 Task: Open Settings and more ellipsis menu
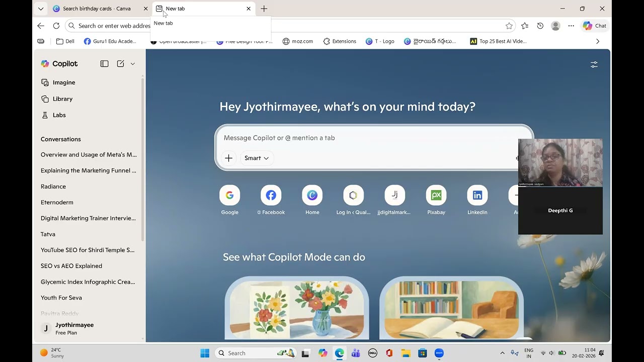571,26
